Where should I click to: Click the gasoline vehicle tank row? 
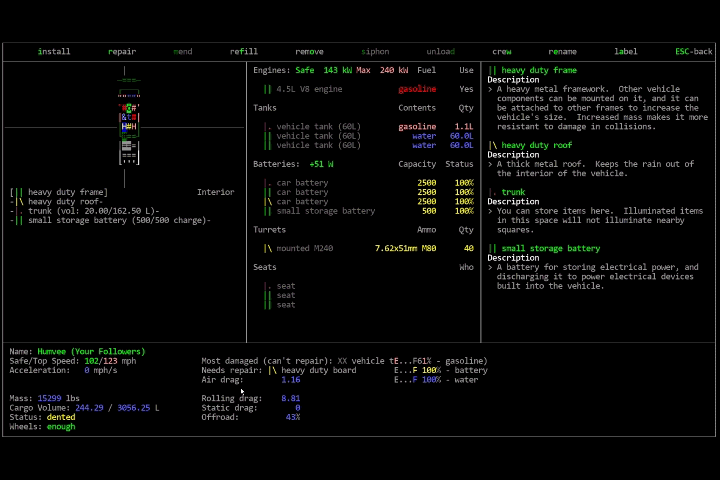(x=368, y=126)
